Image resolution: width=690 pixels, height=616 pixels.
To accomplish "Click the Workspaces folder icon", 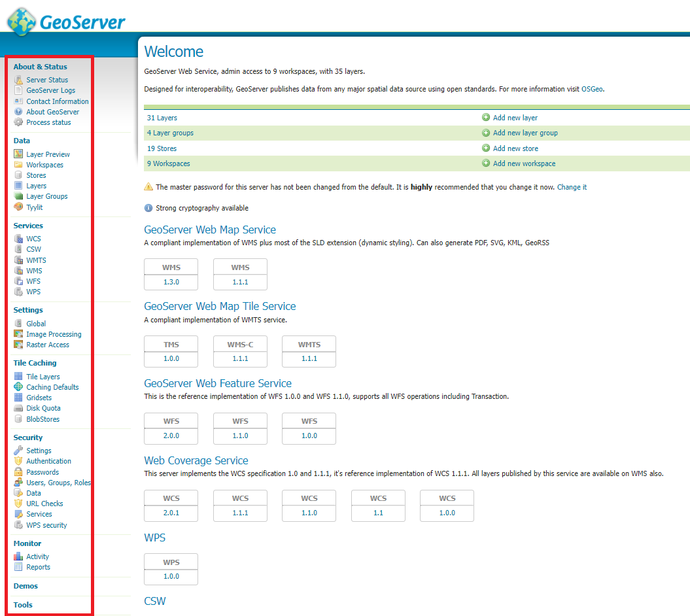I will 18,165.
